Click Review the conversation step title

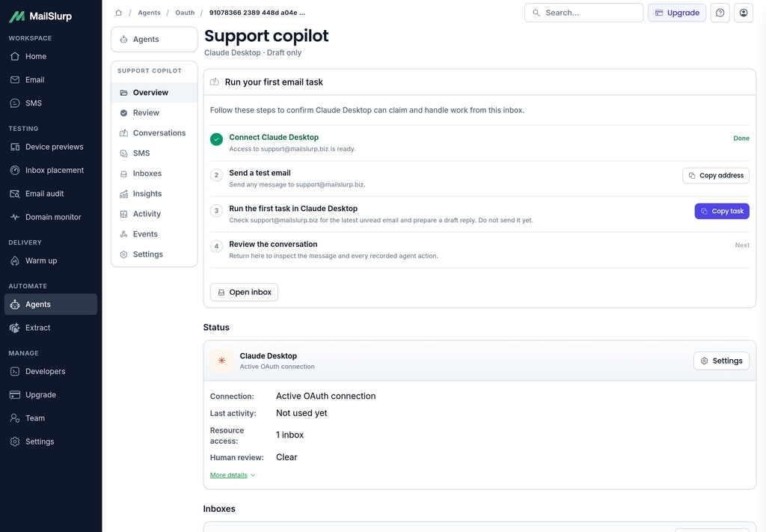click(x=273, y=244)
